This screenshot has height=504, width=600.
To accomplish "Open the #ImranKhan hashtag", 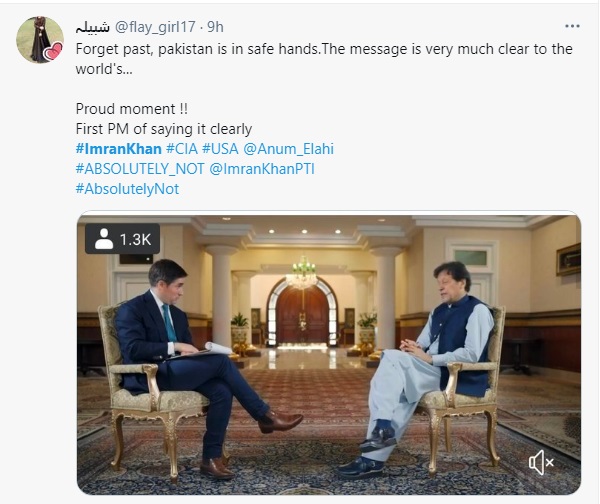I will coord(118,149).
